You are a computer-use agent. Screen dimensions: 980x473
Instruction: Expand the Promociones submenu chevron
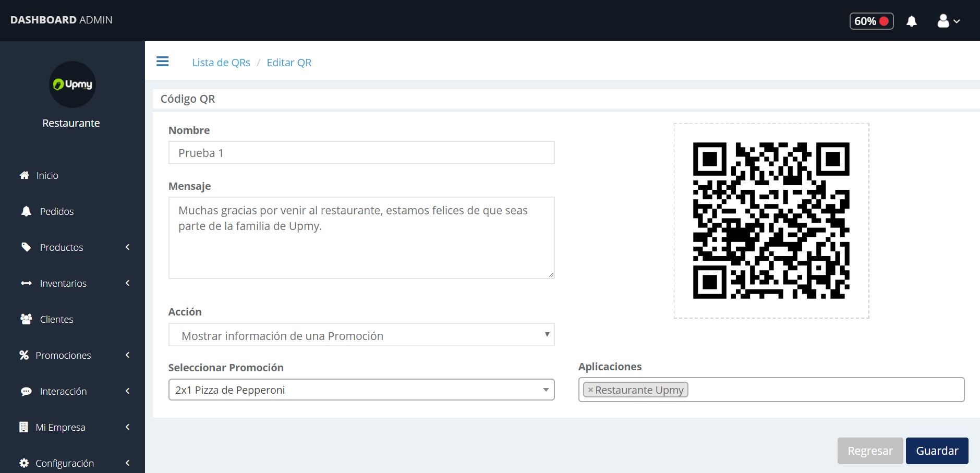(x=128, y=355)
